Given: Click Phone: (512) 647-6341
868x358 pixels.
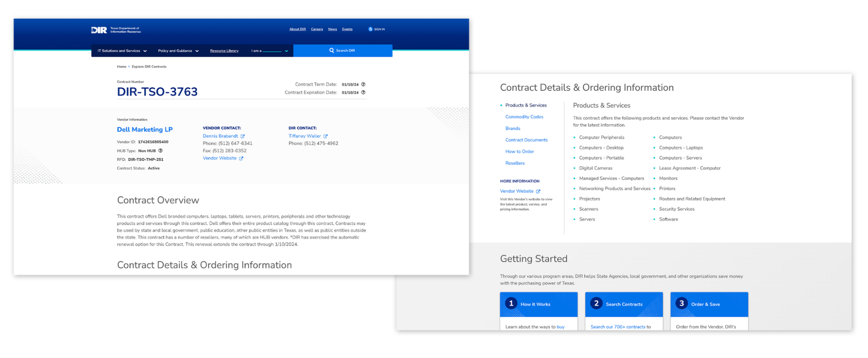Looking at the screenshot, I should click(227, 143).
